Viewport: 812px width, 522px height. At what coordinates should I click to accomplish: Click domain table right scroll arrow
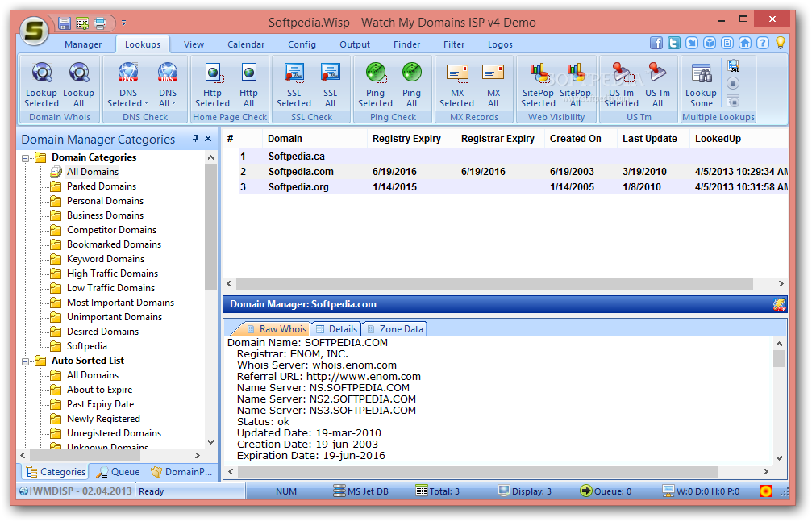781,283
